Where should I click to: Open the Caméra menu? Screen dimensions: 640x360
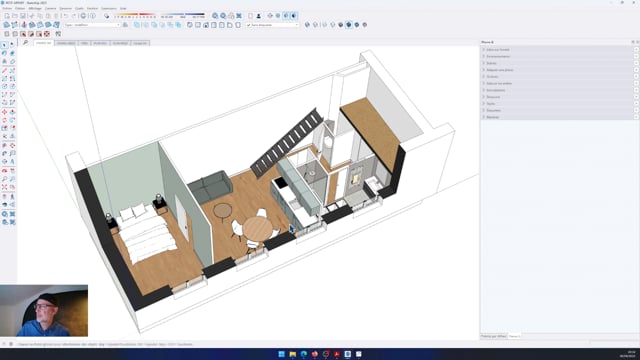[51, 8]
